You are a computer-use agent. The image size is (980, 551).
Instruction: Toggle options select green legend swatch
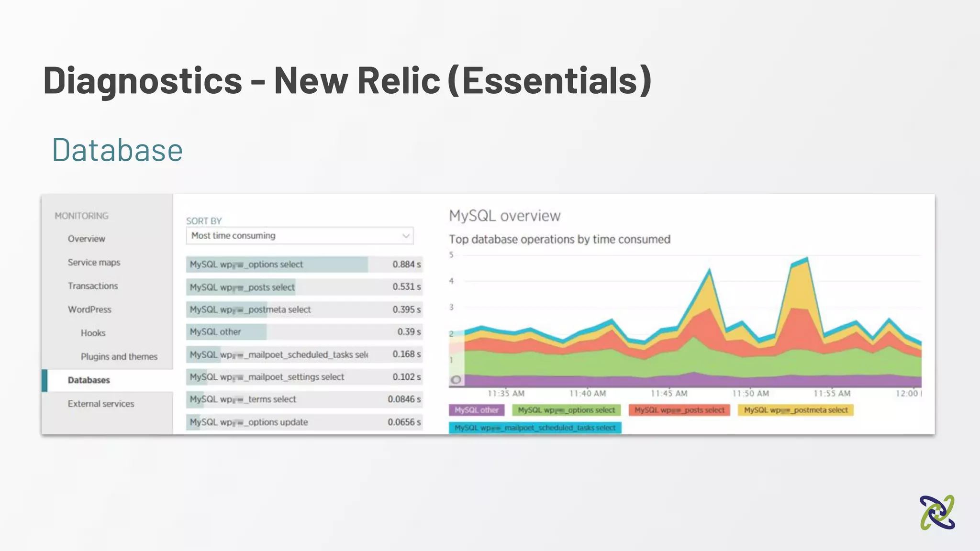[566, 410]
